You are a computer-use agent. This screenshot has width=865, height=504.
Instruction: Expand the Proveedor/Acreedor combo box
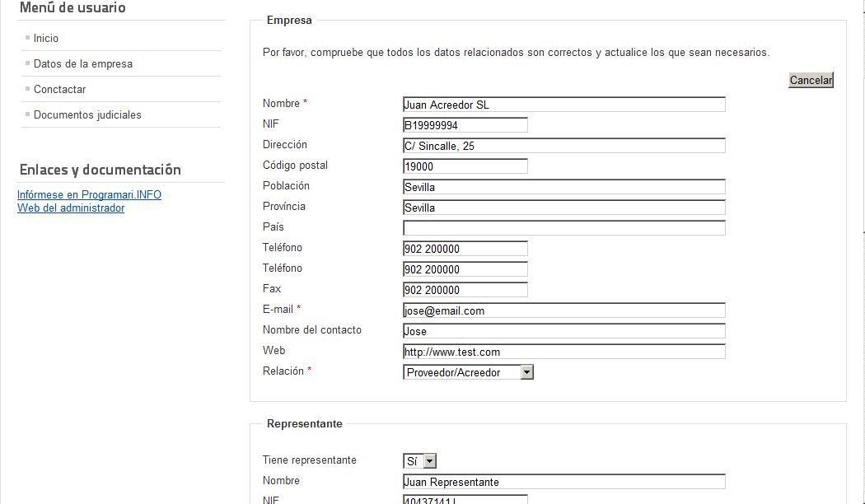pyautogui.click(x=526, y=371)
